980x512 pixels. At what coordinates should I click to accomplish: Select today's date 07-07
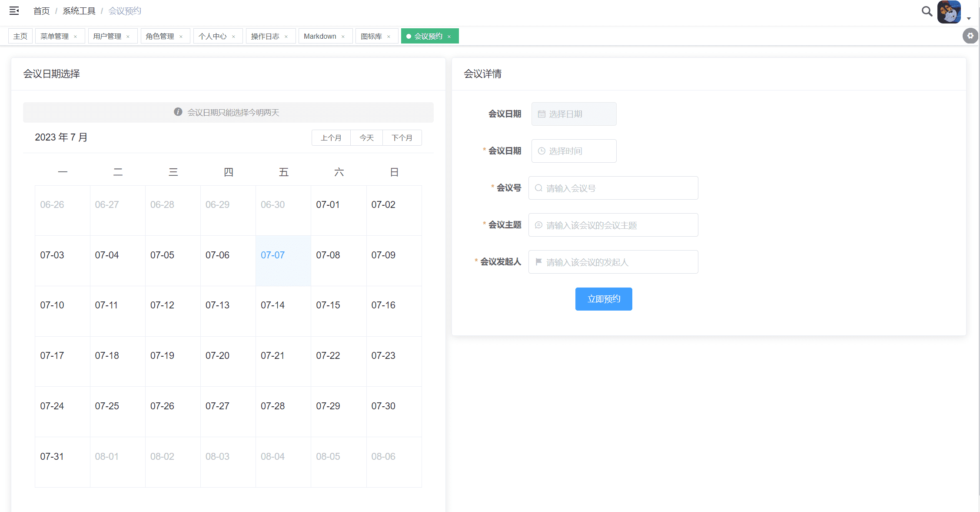(283, 261)
